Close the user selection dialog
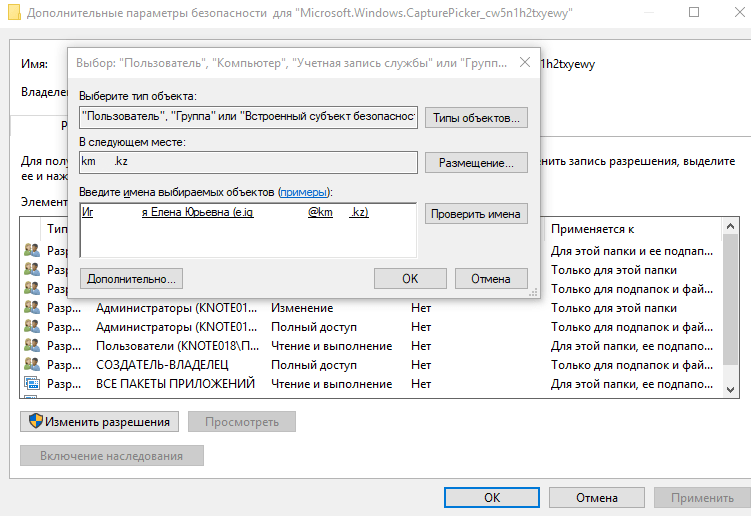Screen dimensions: 751x516 tap(525, 62)
